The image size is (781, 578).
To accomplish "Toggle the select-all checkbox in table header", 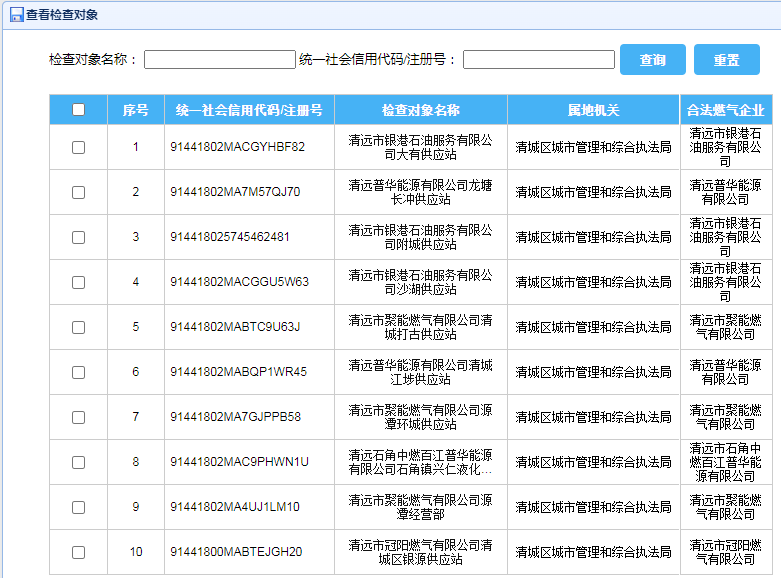I will coord(79,110).
